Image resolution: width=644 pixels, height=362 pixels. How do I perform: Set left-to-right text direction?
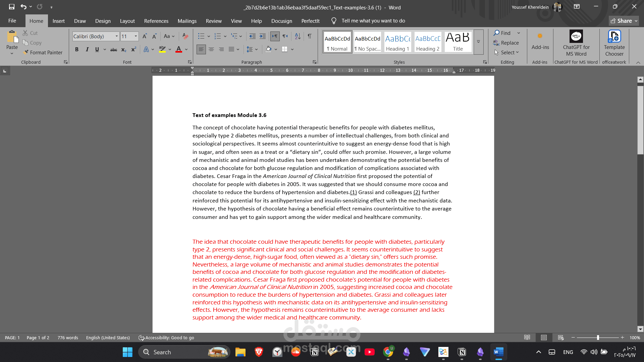(275, 36)
